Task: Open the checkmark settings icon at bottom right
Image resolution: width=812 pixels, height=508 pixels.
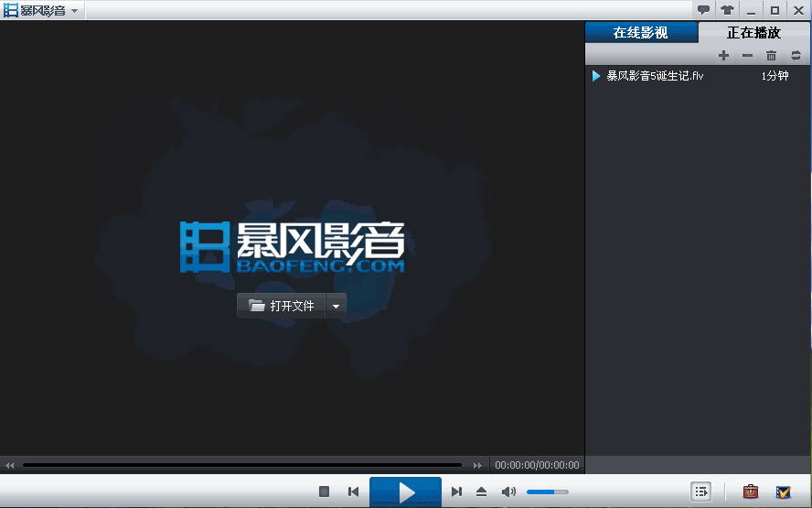Action: click(784, 492)
